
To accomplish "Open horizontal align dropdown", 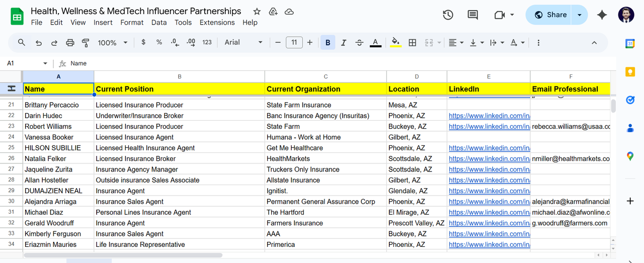I will pos(455,43).
